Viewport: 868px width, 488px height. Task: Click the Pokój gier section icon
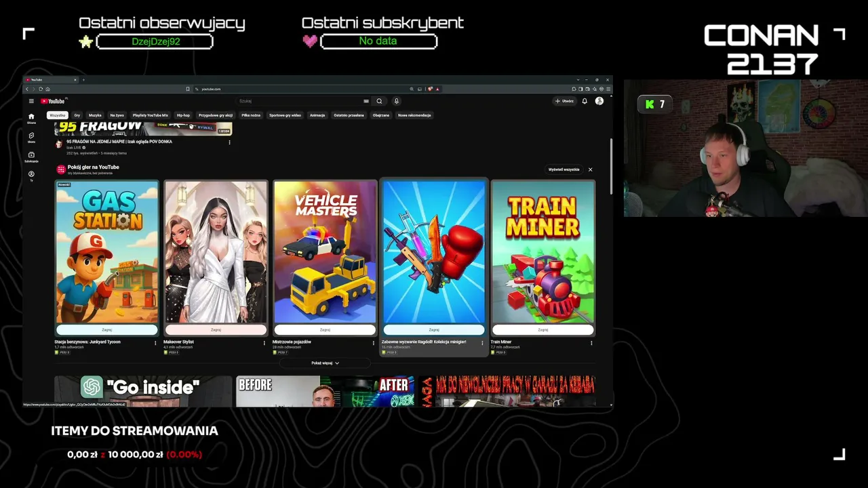click(x=61, y=169)
